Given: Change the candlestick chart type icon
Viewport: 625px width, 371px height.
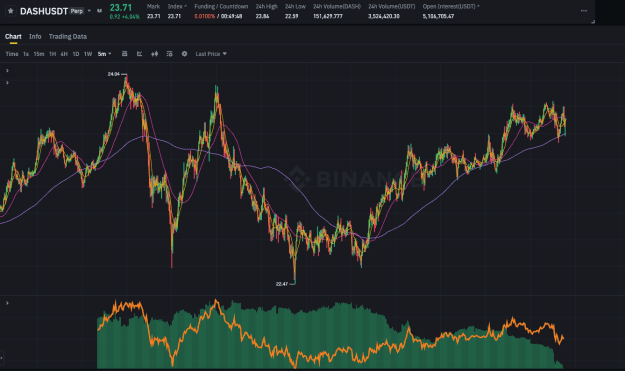Looking at the screenshot, I should (155, 54).
